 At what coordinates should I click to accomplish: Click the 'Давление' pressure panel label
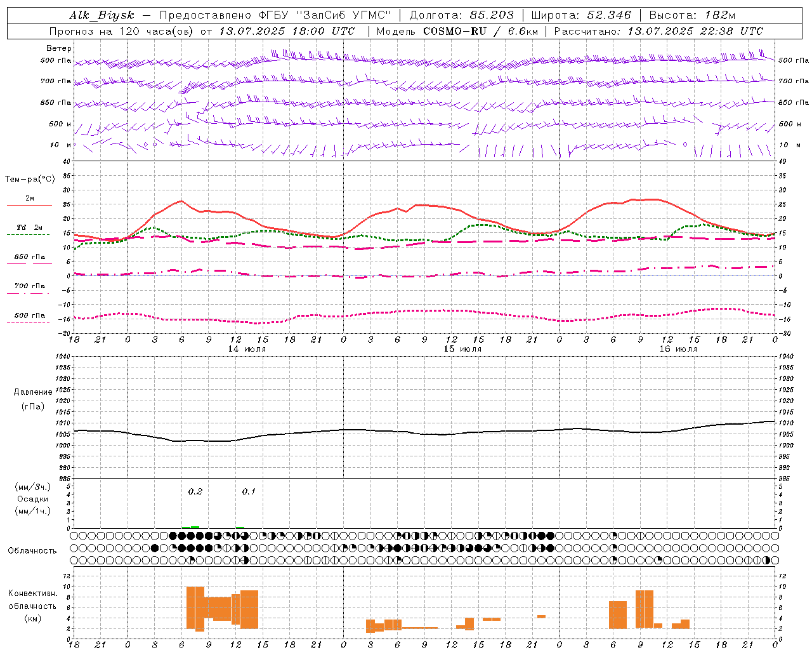(33, 392)
